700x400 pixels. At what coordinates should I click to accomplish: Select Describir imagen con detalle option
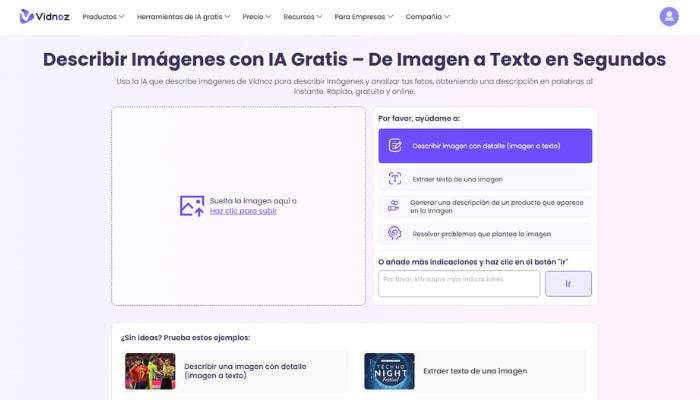click(x=485, y=146)
